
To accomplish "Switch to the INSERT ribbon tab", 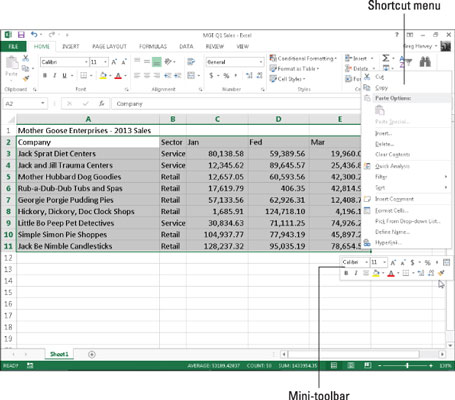I will pyautogui.click(x=71, y=47).
